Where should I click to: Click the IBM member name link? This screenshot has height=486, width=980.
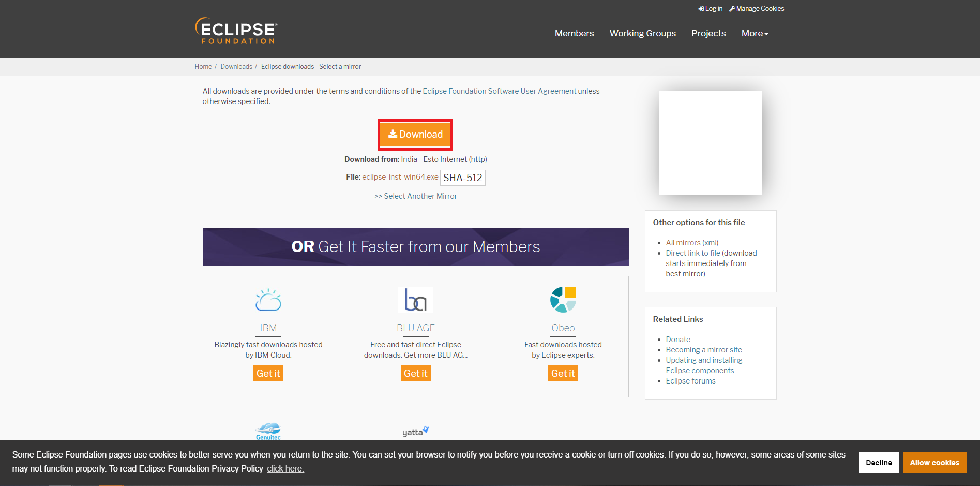268,328
